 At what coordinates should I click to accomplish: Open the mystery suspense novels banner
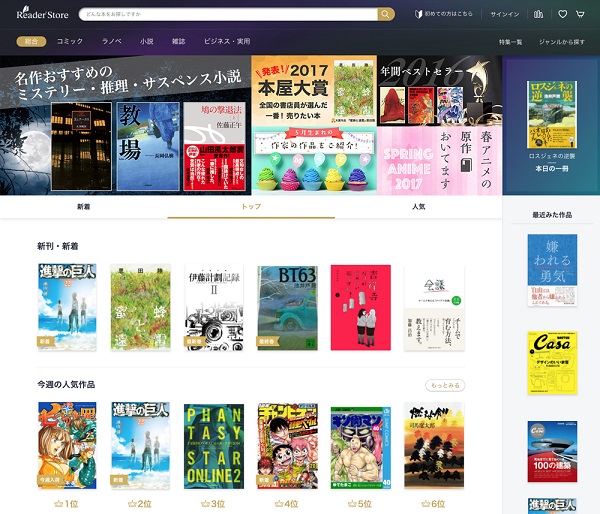pyautogui.click(x=126, y=126)
